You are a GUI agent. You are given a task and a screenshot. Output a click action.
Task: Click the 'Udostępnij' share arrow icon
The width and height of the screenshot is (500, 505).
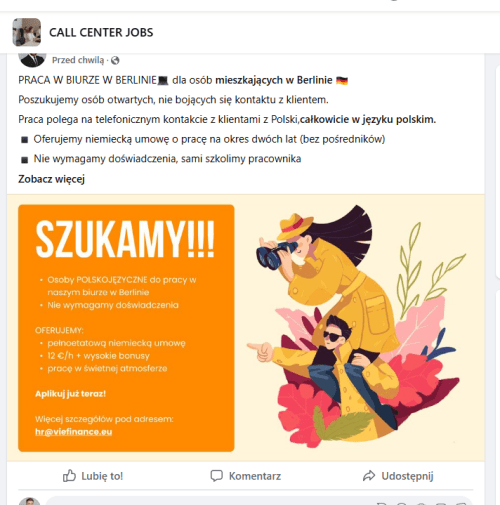coord(369,476)
